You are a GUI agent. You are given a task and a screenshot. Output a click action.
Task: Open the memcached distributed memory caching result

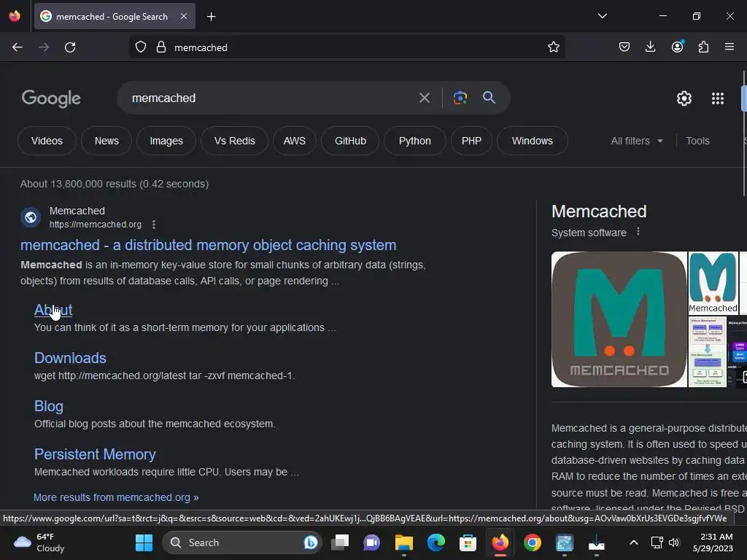pos(208,245)
